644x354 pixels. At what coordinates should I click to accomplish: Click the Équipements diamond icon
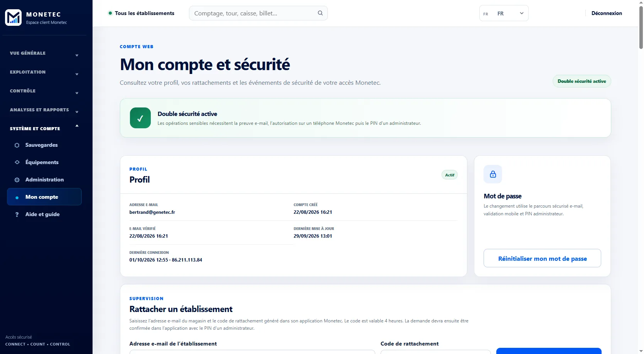(x=17, y=162)
